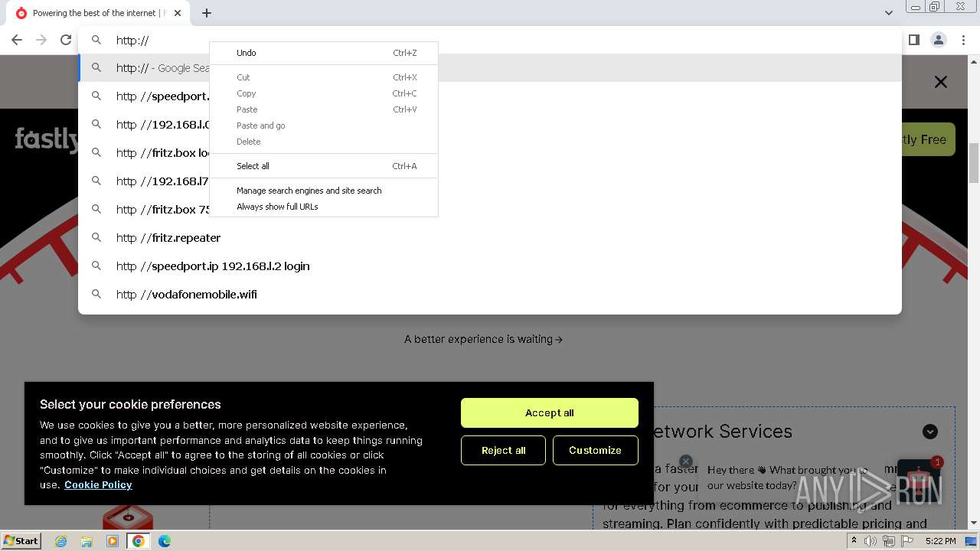Open the Chrome profile avatar
This screenshot has width=980, height=551.
click(x=939, y=40)
